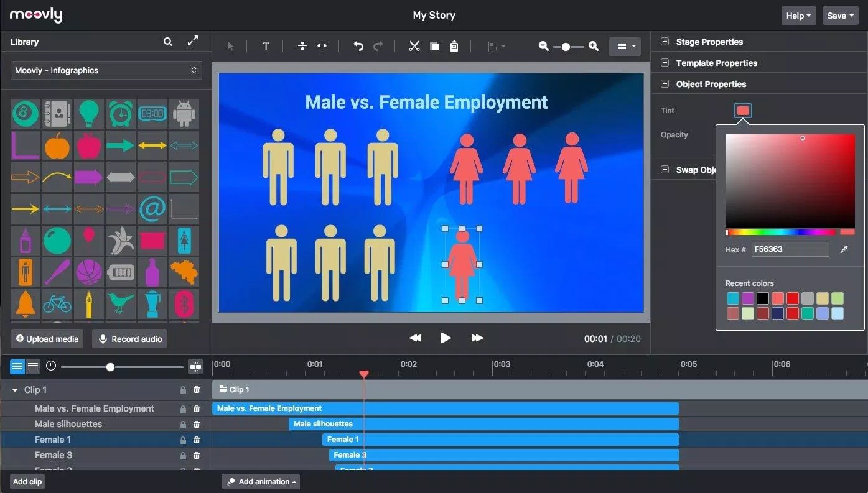The image size is (868, 493).
Task: Click the paste clipboard icon
Action: [454, 47]
